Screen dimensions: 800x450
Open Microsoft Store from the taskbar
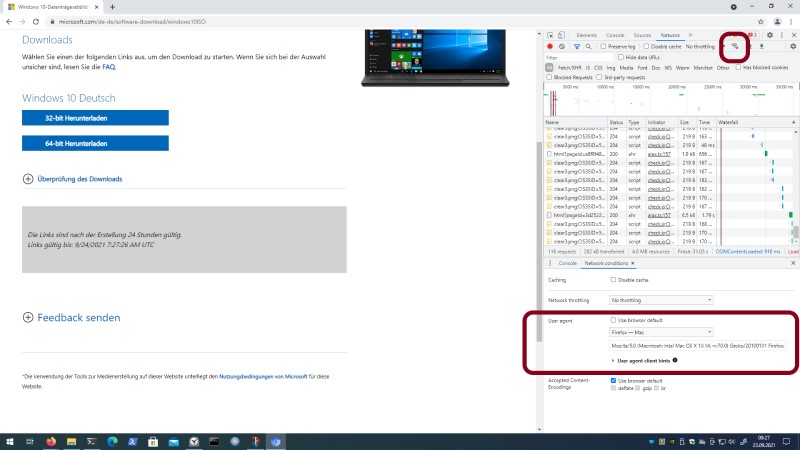tap(153, 441)
